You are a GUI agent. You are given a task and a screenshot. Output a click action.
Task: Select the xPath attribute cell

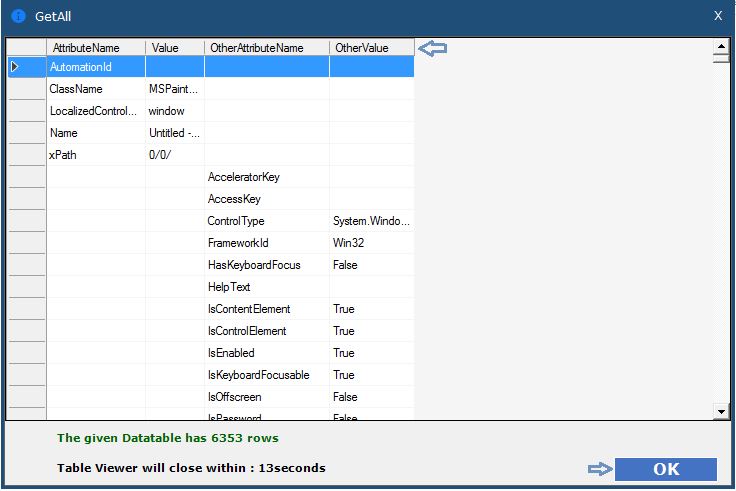pos(95,155)
